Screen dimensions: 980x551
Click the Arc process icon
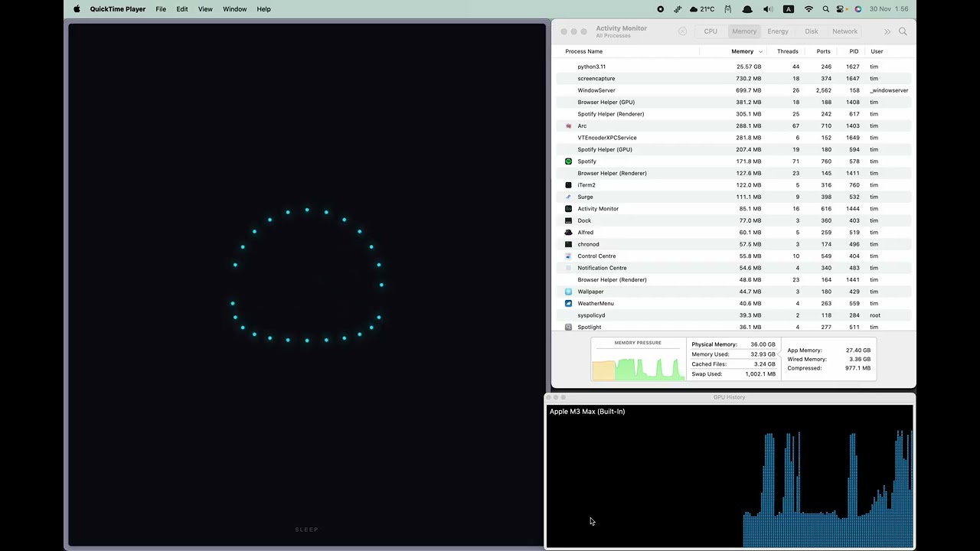[568, 126]
